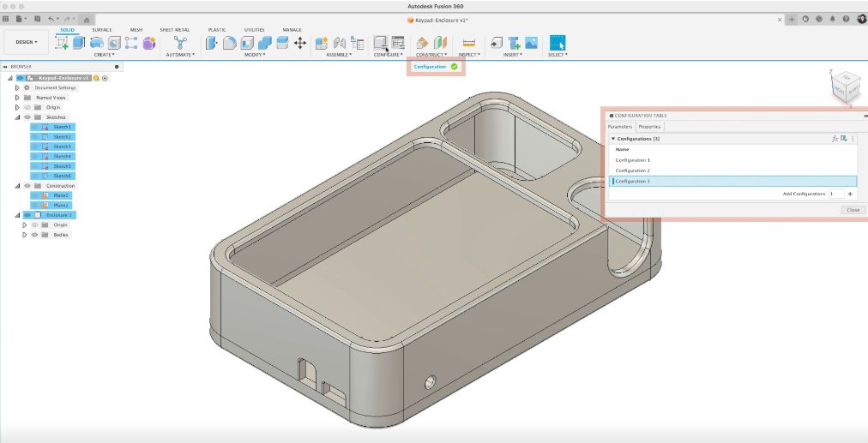Click the Create Sketch tool icon
Screen dimensions: 868x443
click(62, 42)
